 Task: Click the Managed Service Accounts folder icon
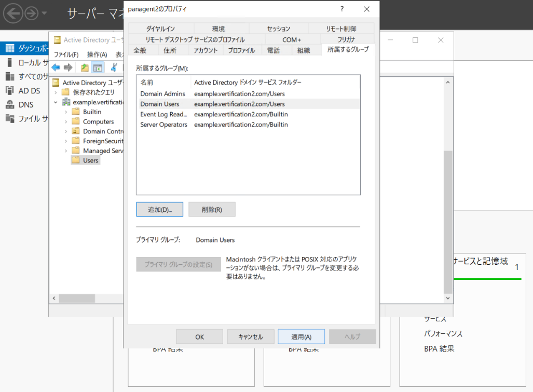point(76,151)
